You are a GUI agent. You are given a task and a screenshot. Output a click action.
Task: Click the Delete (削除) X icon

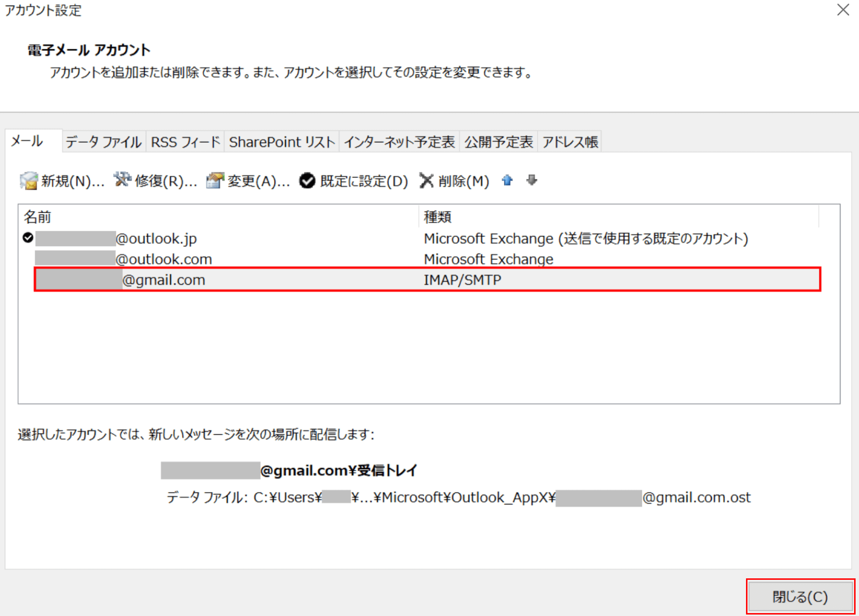point(427,181)
